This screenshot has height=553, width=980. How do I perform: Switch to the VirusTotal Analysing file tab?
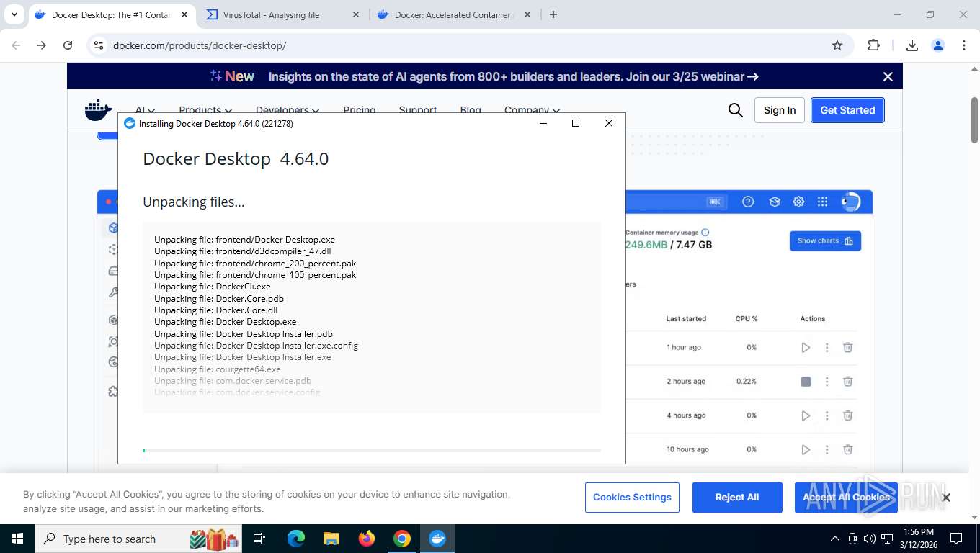click(x=283, y=14)
